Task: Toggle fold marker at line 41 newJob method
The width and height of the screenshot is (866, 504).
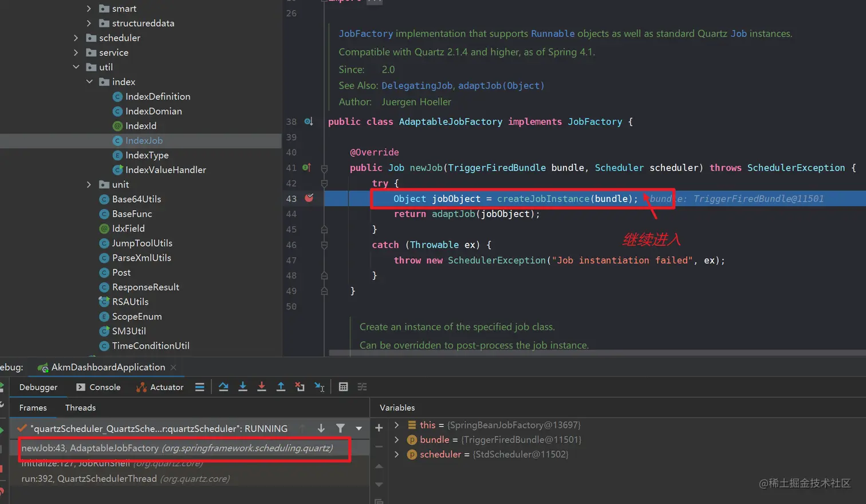Action: pos(324,168)
